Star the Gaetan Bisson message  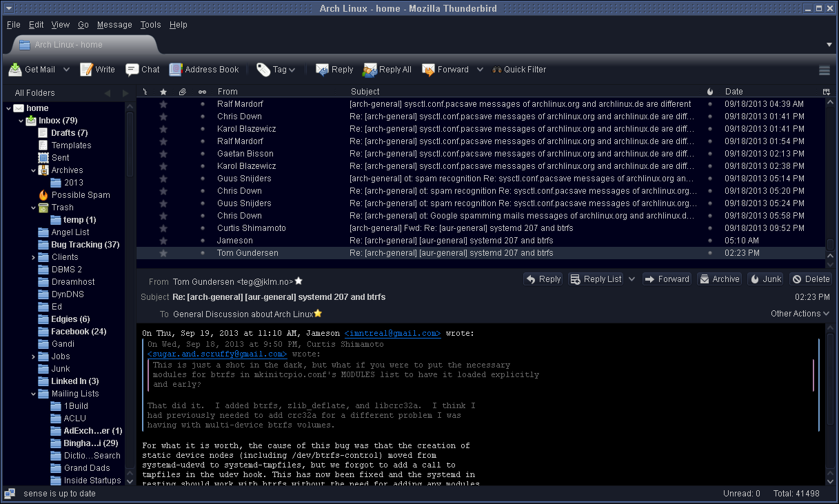163,154
